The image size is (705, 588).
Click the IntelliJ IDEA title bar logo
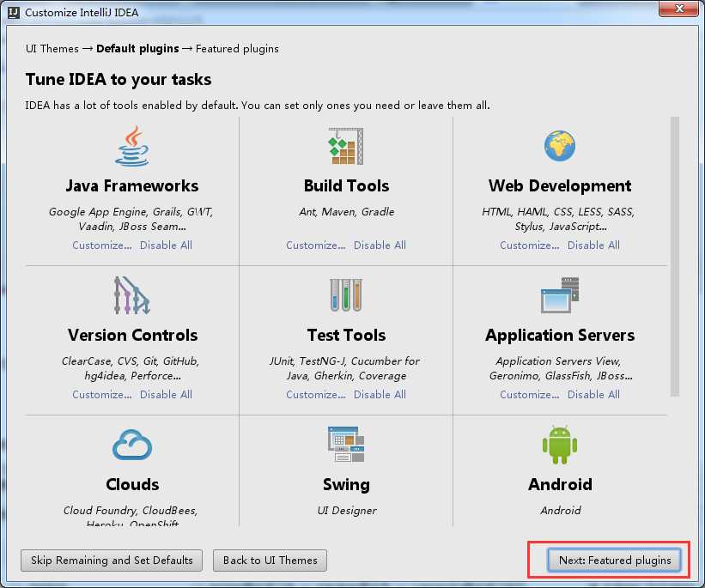coord(14,12)
